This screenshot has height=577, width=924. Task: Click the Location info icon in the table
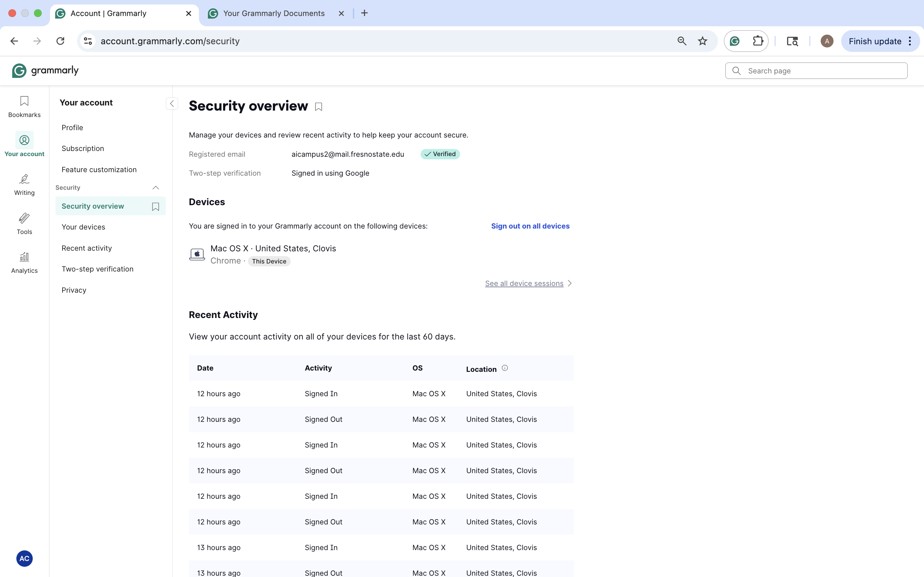(505, 367)
